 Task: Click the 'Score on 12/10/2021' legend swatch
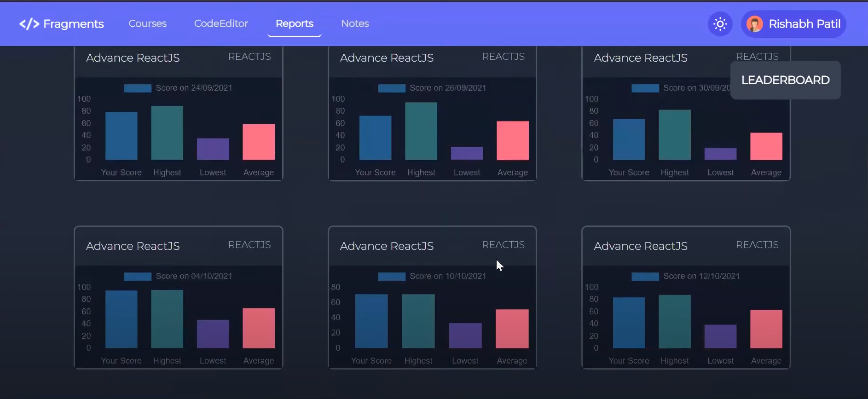[645, 277]
